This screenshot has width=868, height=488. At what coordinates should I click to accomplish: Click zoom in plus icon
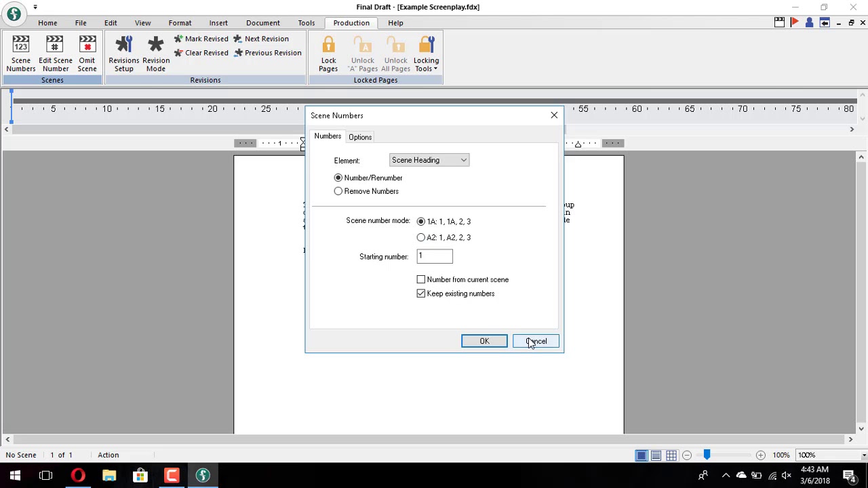coord(761,455)
